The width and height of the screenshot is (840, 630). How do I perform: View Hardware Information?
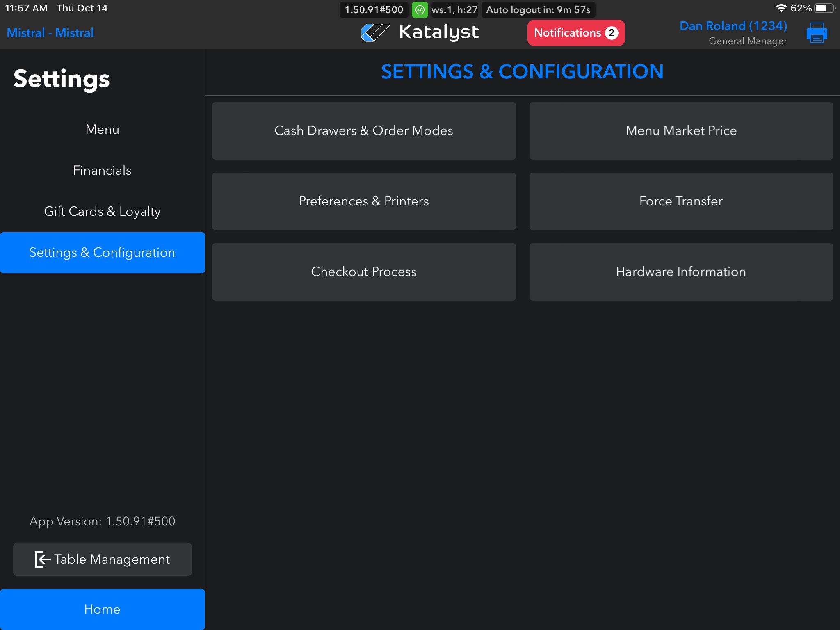(681, 272)
